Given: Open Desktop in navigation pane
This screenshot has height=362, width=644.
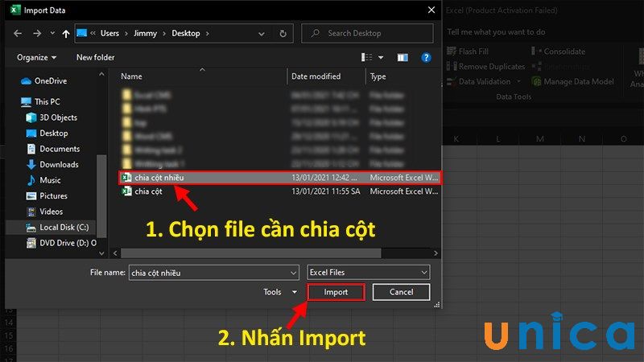Looking at the screenshot, I should point(54,133).
